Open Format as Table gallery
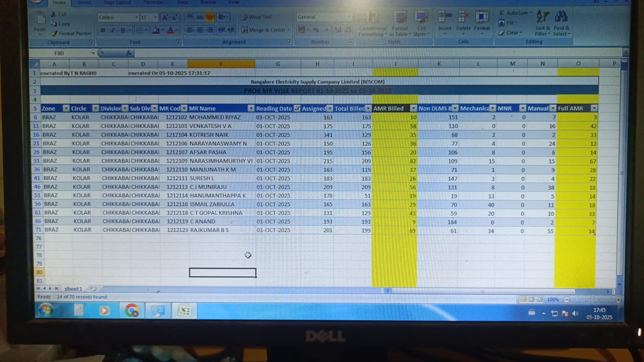The width and height of the screenshot is (644, 362). pyautogui.click(x=400, y=23)
